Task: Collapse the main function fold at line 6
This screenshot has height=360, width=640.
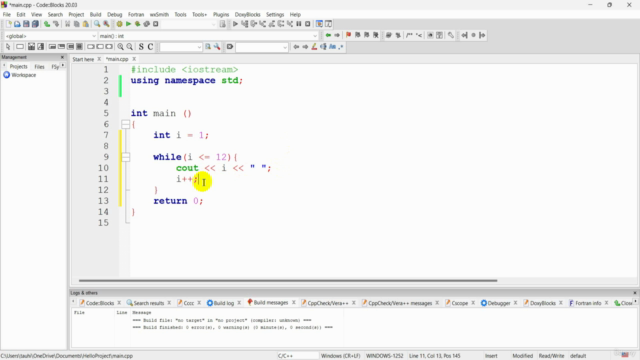Action: coord(126,124)
